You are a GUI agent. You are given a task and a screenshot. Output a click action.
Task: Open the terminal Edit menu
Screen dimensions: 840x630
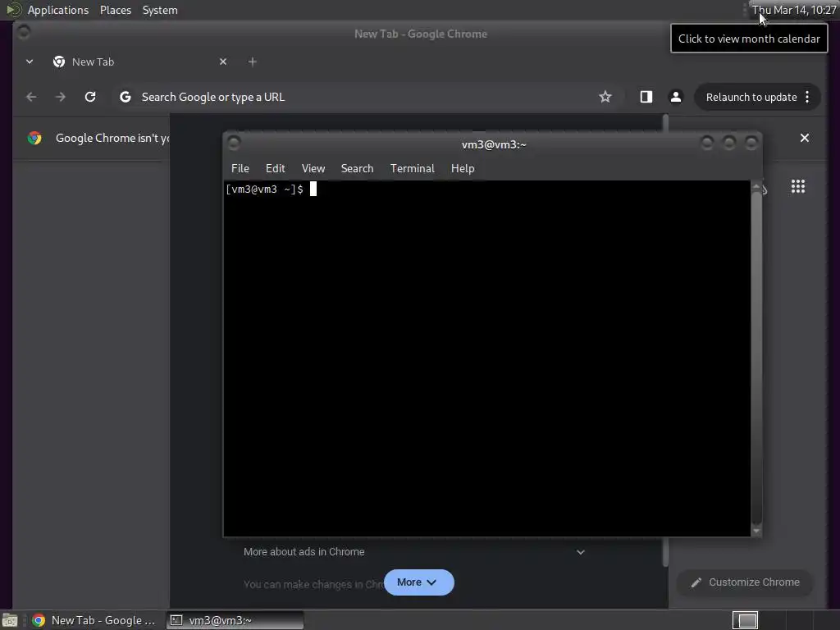(275, 168)
